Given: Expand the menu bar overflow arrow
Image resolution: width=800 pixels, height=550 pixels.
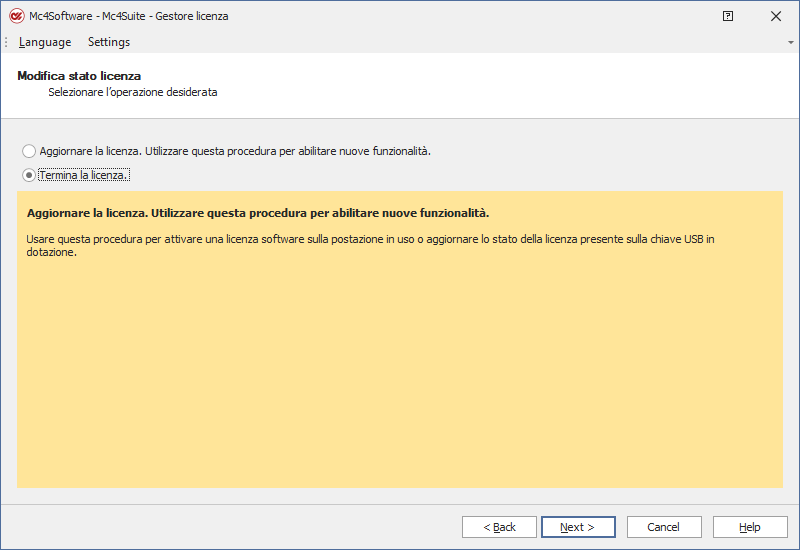Looking at the screenshot, I should point(790,43).
